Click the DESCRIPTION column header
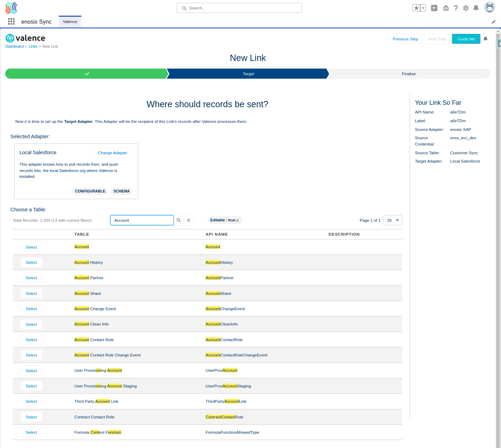The width and height of the screenshot is (501, 448). pyautogui.click(x=344, y=234)
